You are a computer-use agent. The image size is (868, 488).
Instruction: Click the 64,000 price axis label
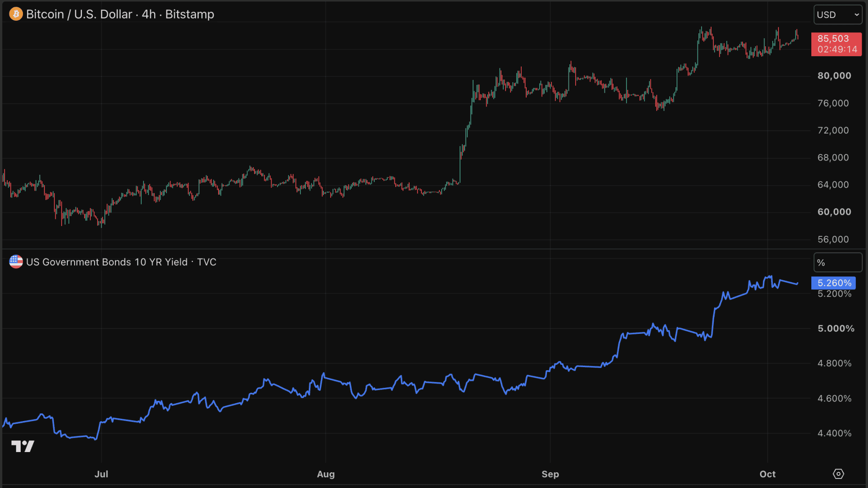833,185
